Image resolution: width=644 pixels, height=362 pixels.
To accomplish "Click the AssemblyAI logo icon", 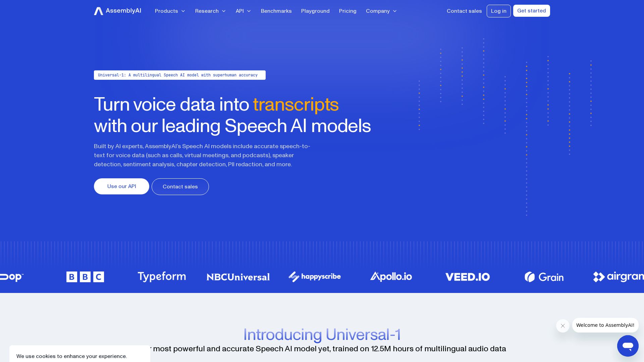I will point(98,11).
